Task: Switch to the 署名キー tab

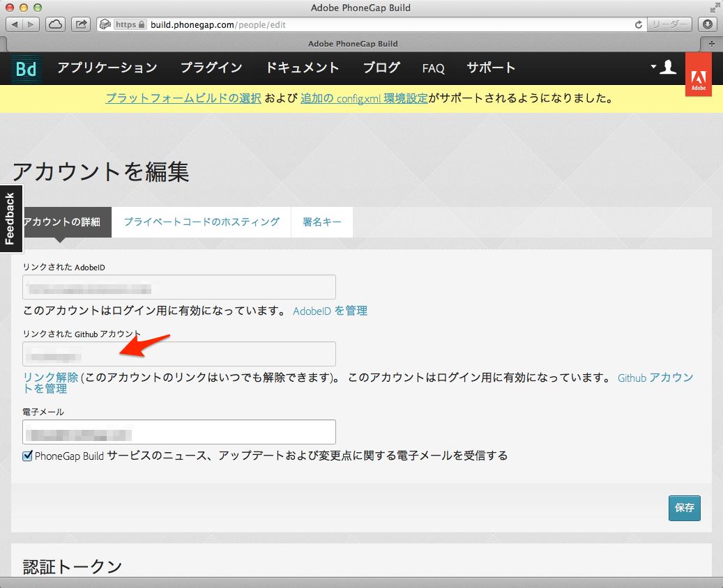Action: click(x=322, y=222)
